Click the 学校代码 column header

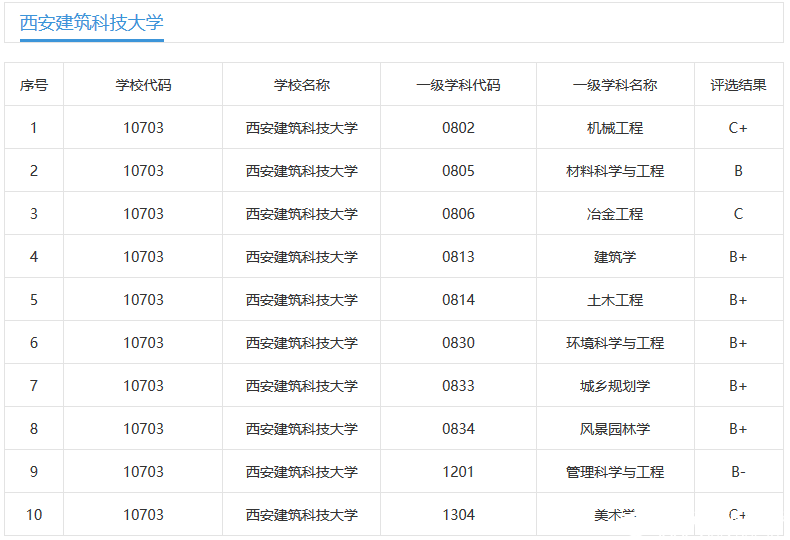(x=143, y=85)
